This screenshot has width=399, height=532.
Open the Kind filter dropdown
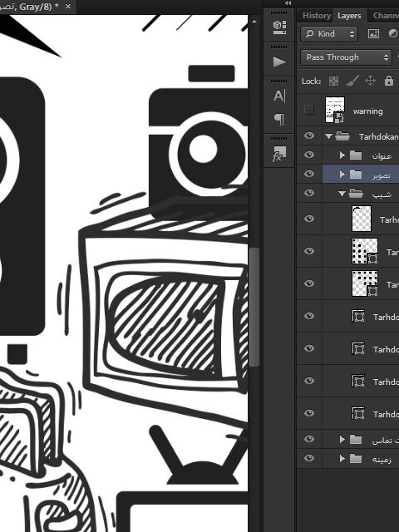click(329, 34)
